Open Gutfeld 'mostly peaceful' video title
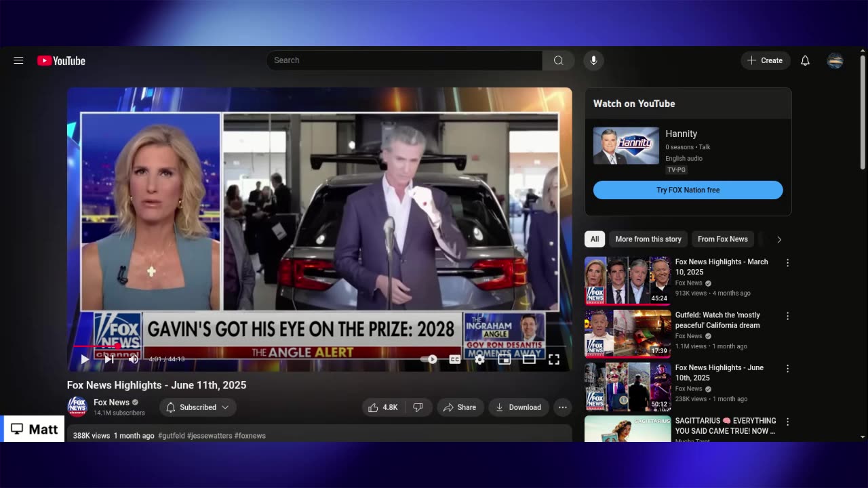 pyautogui.click(x=717, y=320)
